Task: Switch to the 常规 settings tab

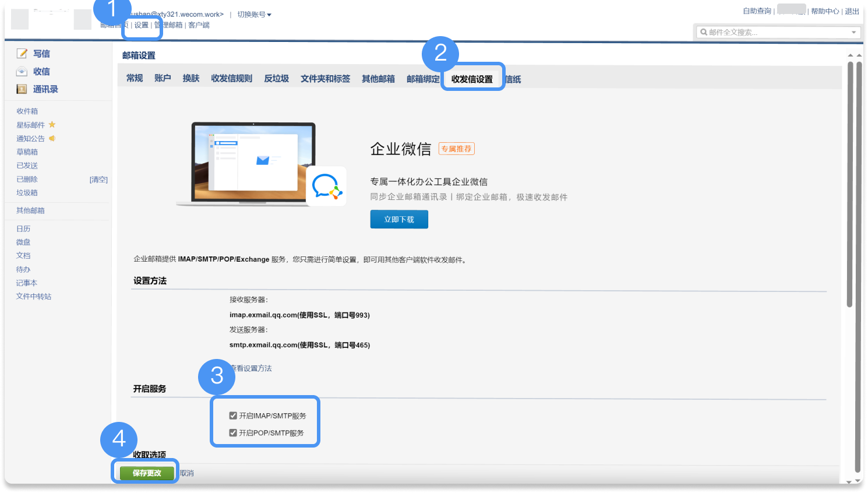Action: [x=134, y=78]
